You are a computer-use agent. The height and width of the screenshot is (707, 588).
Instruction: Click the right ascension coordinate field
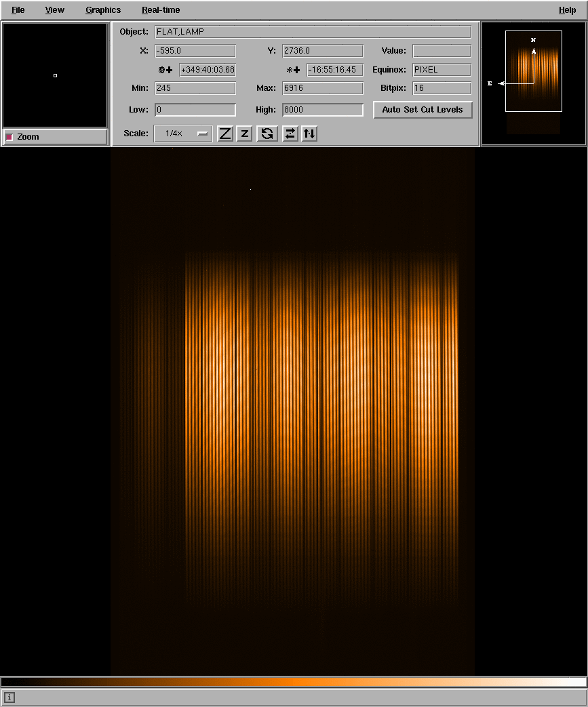[208, 70]
